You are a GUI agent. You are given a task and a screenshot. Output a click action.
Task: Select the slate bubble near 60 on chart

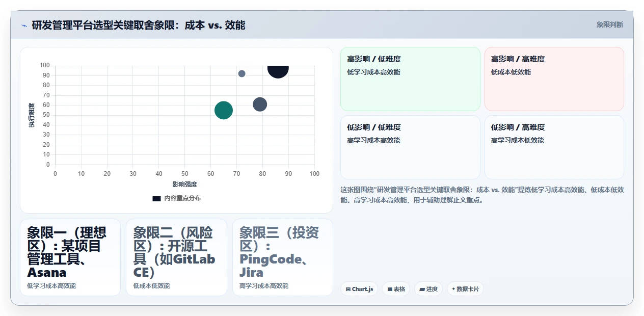coord(260,104)
